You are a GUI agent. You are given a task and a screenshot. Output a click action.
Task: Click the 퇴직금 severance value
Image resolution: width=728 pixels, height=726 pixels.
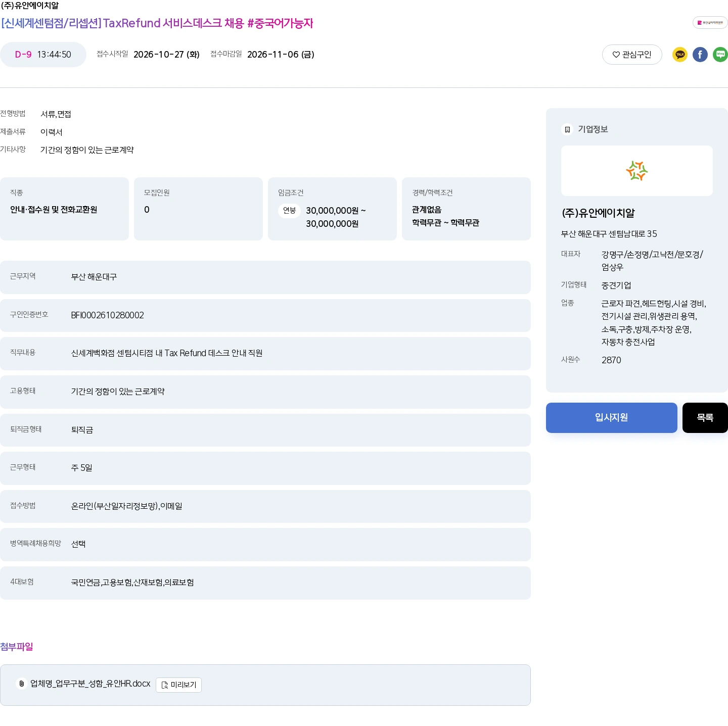click(x=82, y=430)
